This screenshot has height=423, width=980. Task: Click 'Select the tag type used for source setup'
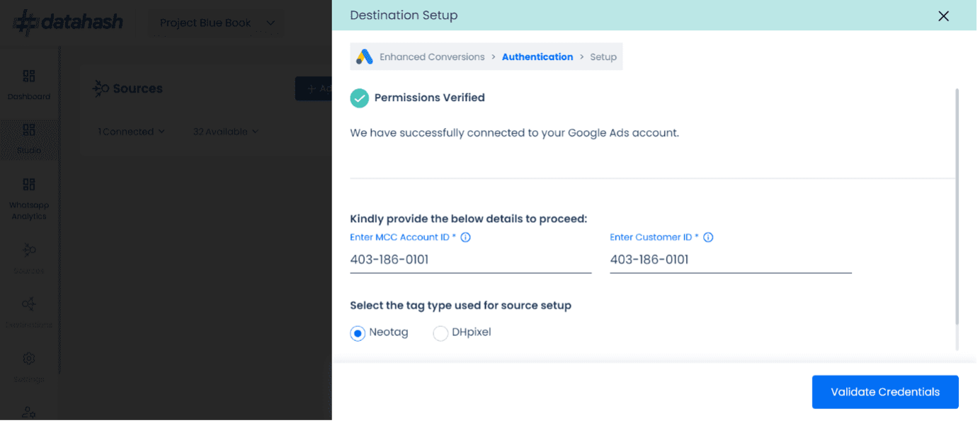coord(461,306)
